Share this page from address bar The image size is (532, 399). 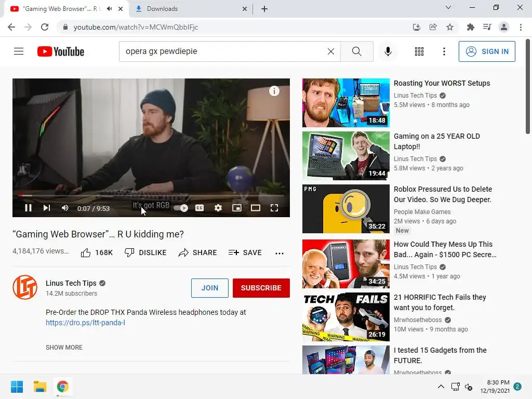click(433, 27)
